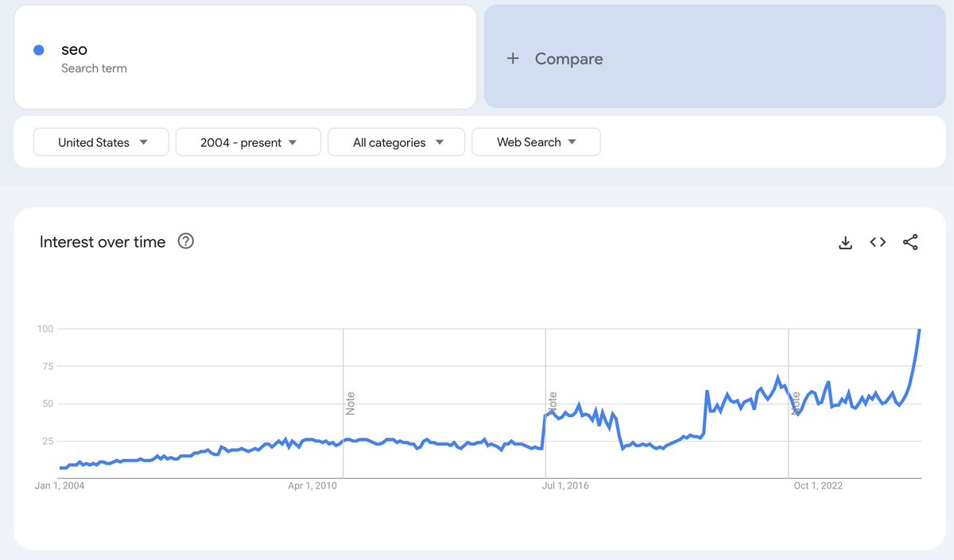954x560 pixels.
Task: Open the help icon beside Interest over time
Action: (x=186, y=241)
